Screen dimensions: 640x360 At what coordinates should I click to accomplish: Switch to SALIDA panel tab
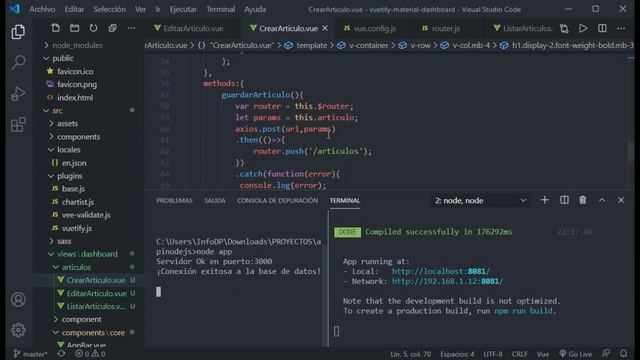click(x=215, y=200)
